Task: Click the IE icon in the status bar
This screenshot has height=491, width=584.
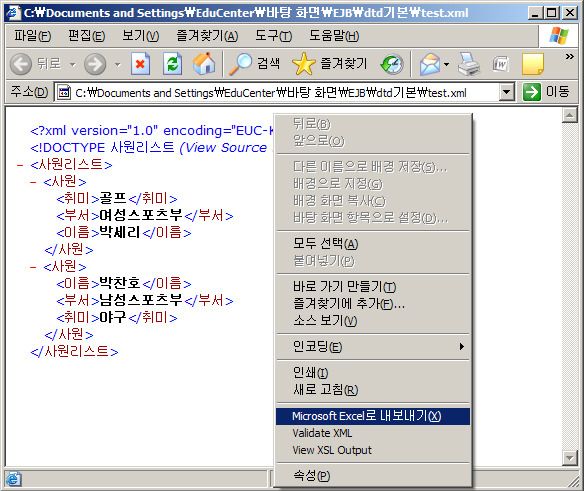Action: pos(13,479)
